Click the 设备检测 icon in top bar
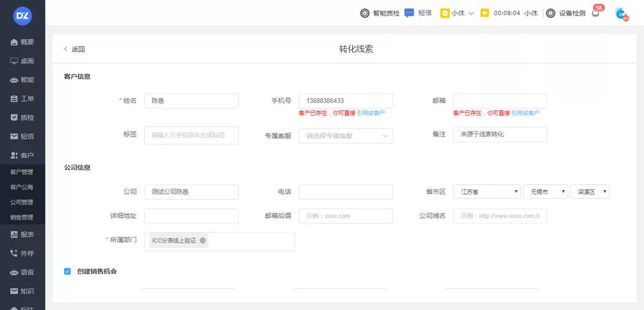This screenshot has height=310, width=644. [x=550, y=13]
